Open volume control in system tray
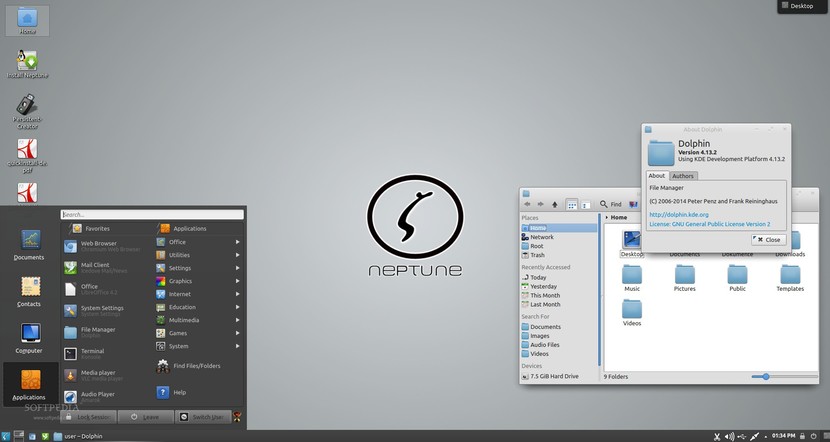 click(729, 436)
